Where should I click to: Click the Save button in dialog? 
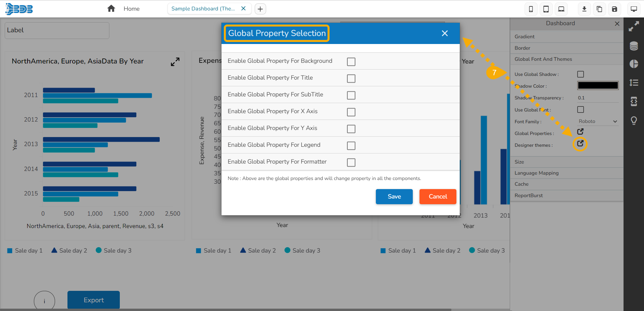(x=394, y=196)
